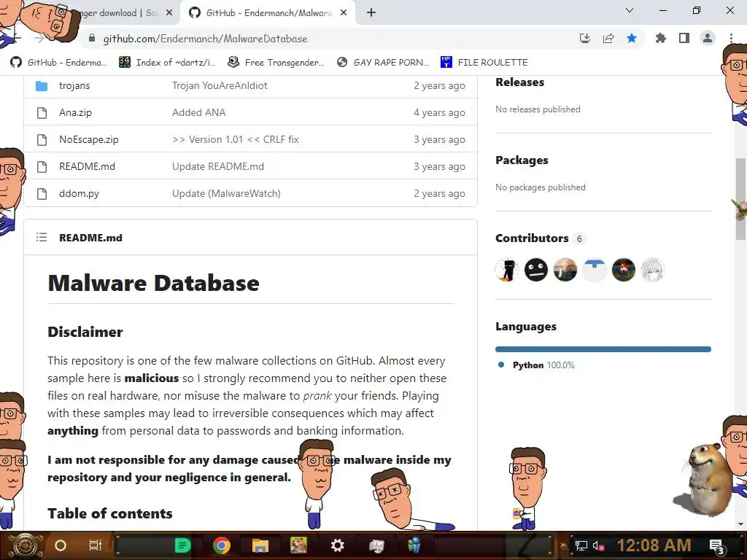The image size is (747, 560).
Task: Click the Chrome profile avatar icon
Action: pos(708,38)
